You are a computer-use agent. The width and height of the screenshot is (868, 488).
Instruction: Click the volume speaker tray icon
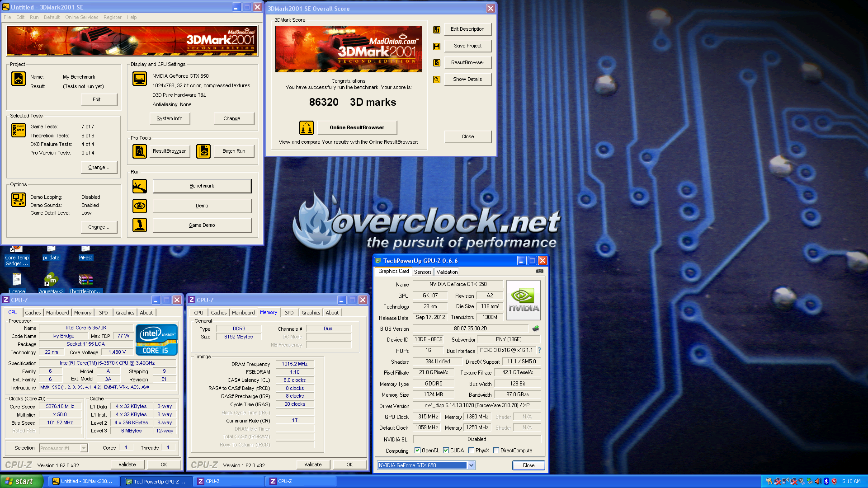click(818, 482)
